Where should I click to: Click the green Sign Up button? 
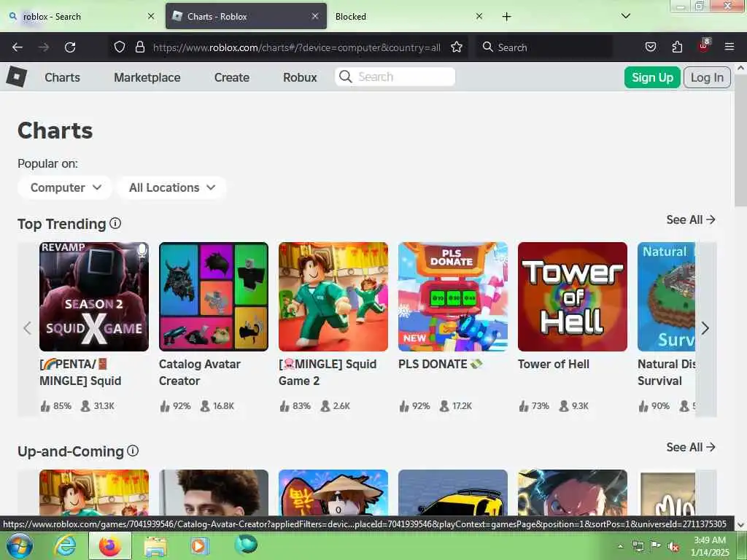[652, 77]
